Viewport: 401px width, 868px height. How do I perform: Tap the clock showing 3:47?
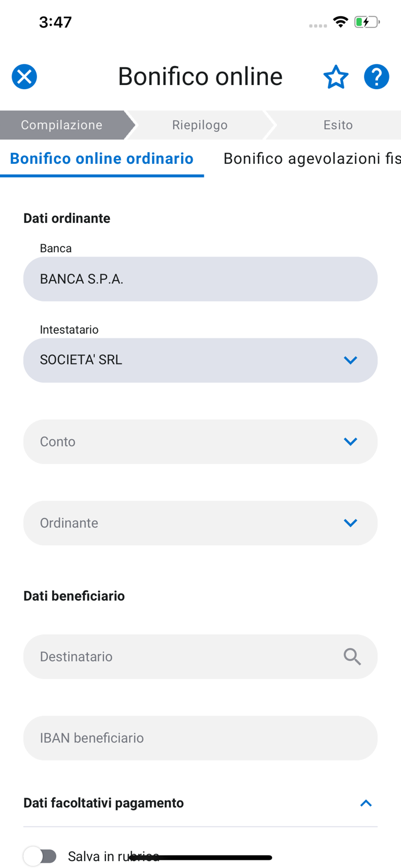click(x=56, y=21)
